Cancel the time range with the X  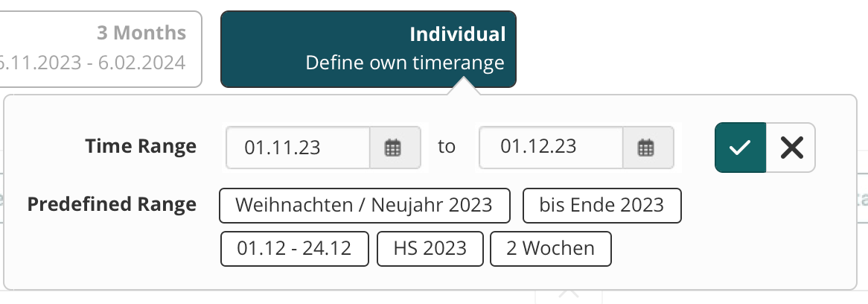[x=791, y=148]
